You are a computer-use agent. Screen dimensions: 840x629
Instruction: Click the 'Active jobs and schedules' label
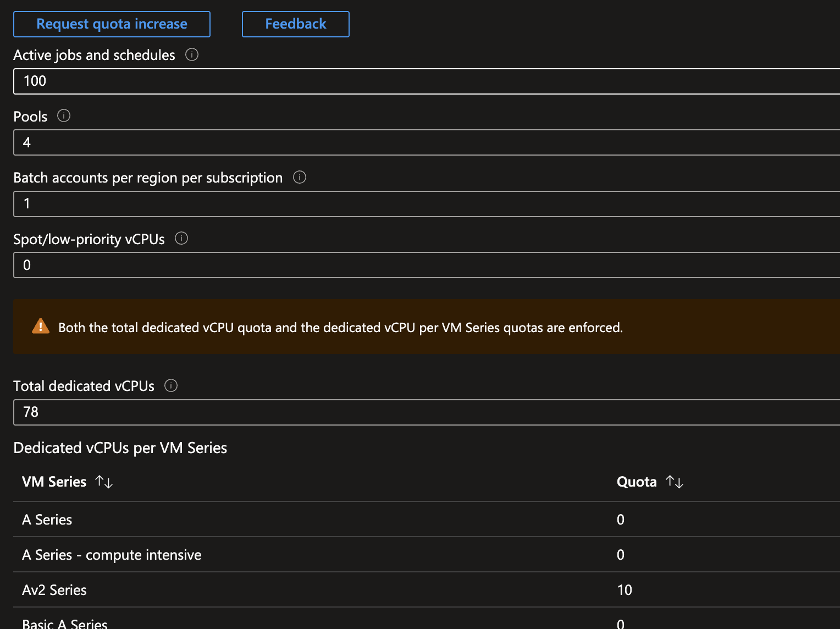pos(94,55)
